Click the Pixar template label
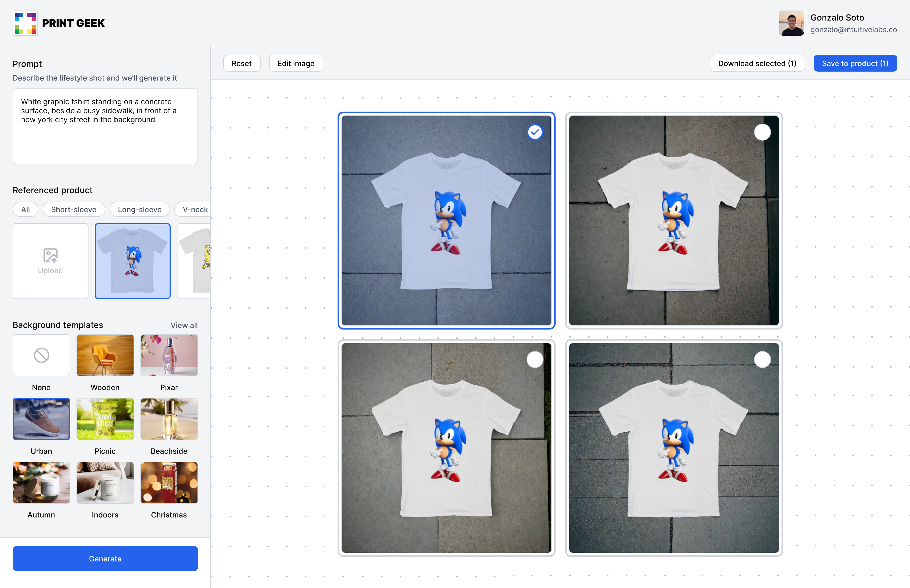The height and width of the screenshot is (588, 910). [x=169, y=387]
